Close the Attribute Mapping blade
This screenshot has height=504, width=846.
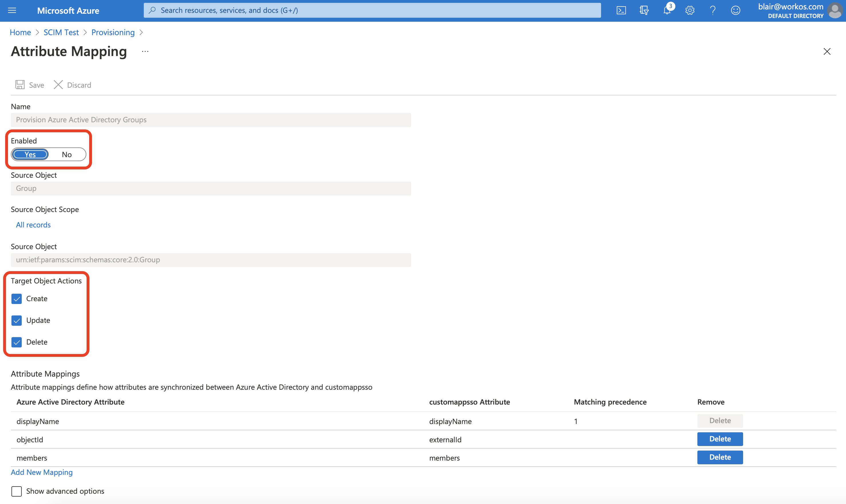click(827, 51)
